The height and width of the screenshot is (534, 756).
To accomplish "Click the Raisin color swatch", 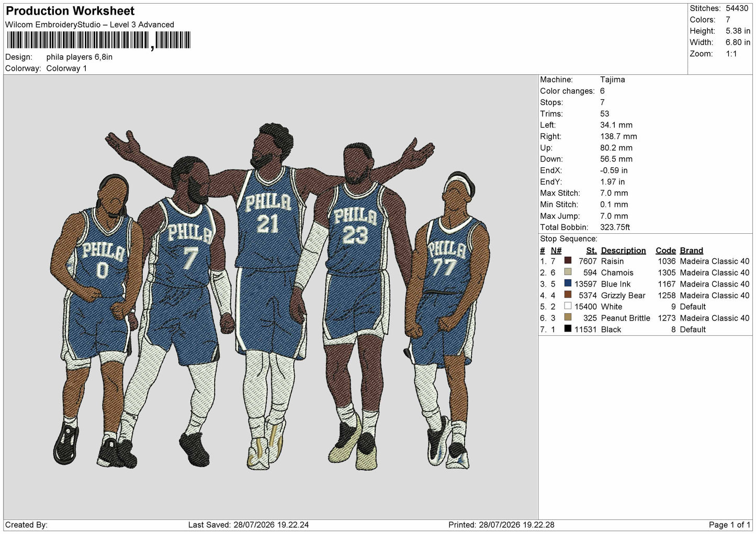I will tap(568, 260).
